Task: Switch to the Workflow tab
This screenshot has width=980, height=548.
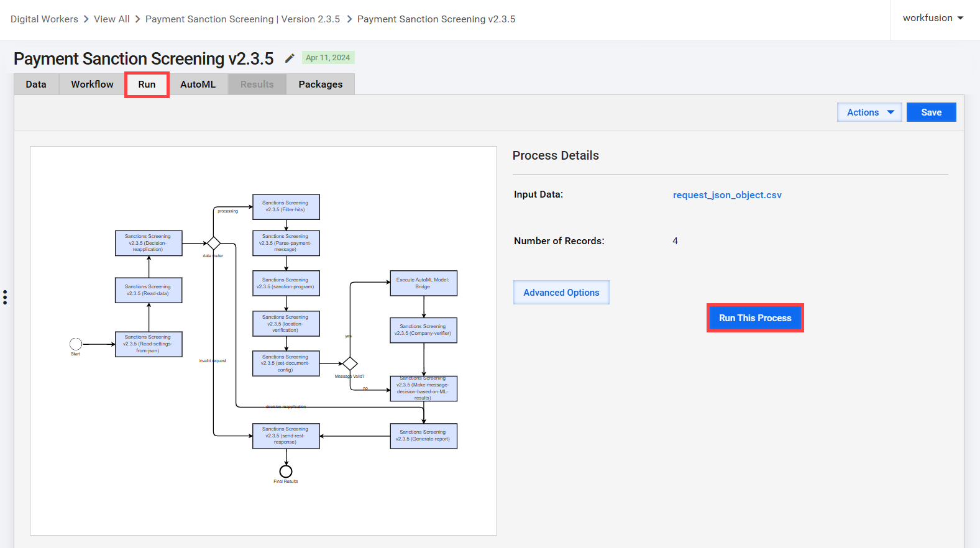Action: point(92,84)
